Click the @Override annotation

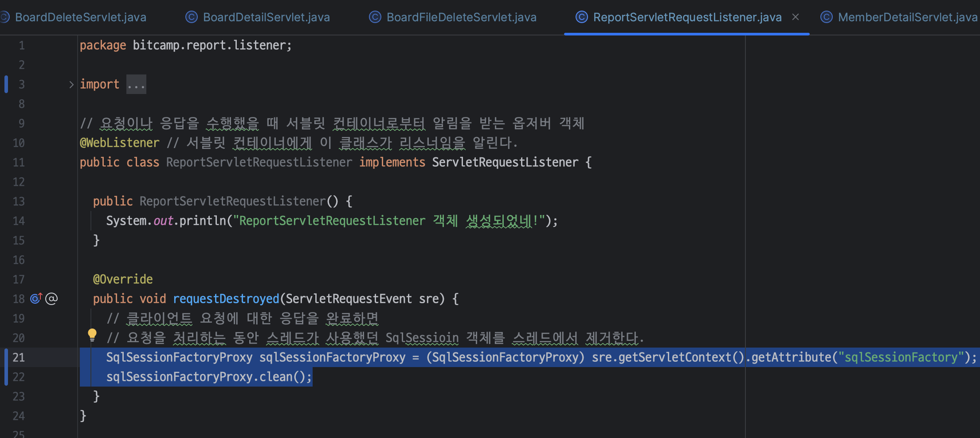[x=123, y=279]
